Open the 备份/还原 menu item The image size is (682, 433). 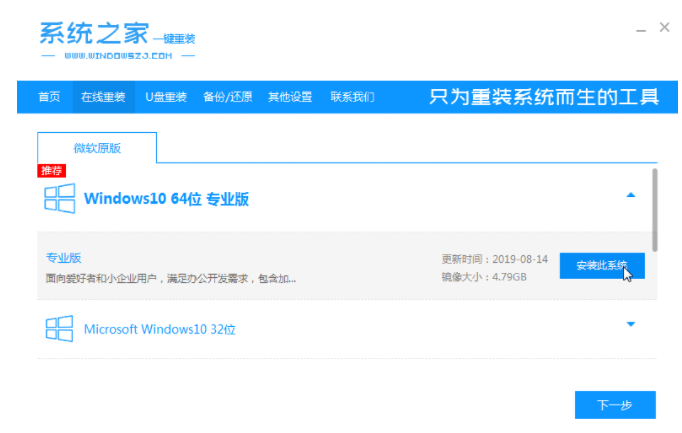click(x=229, y=97)
